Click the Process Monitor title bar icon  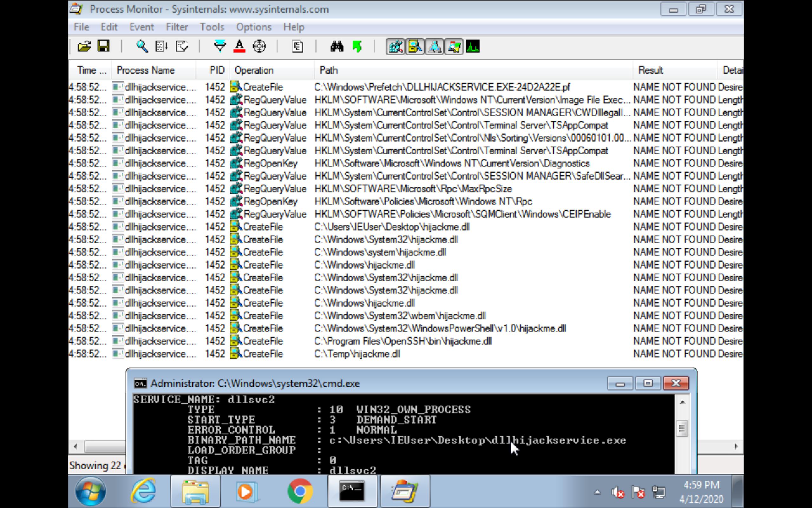[x=76, y=9]
